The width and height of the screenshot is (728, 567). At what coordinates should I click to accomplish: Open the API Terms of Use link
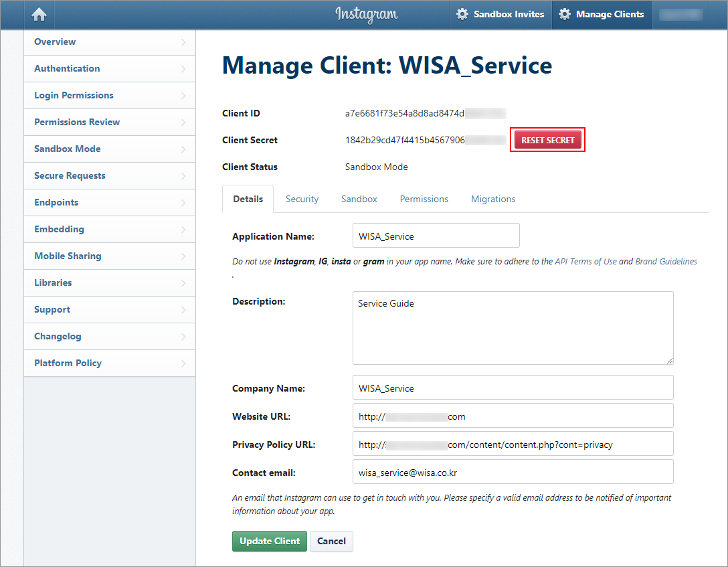click(x=586, y=262)
